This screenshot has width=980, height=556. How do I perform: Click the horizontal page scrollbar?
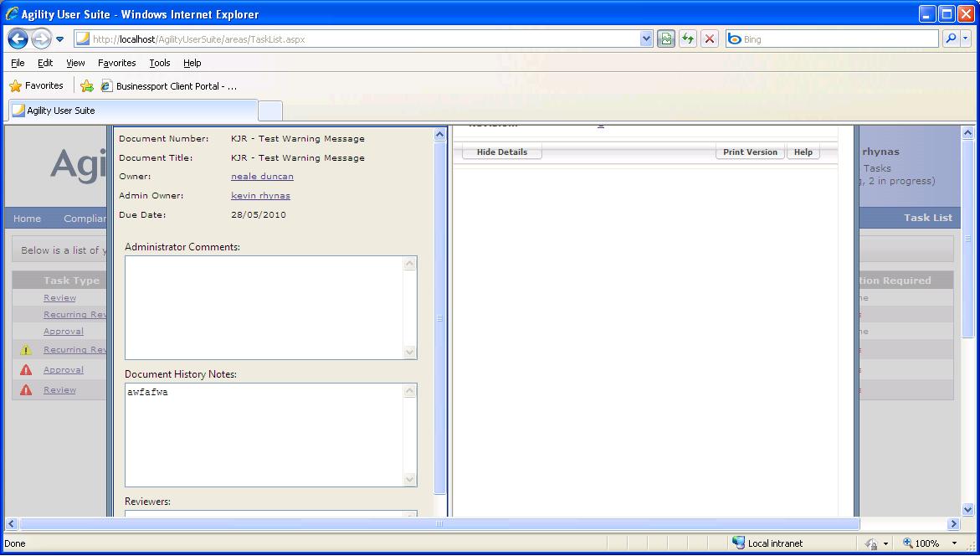point(439,523)
